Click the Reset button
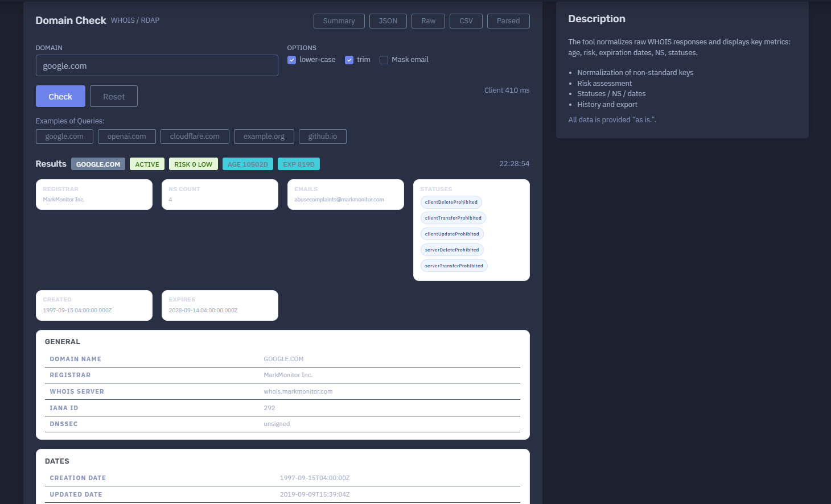The image size is (831, 504). click(x=114, y=96)
